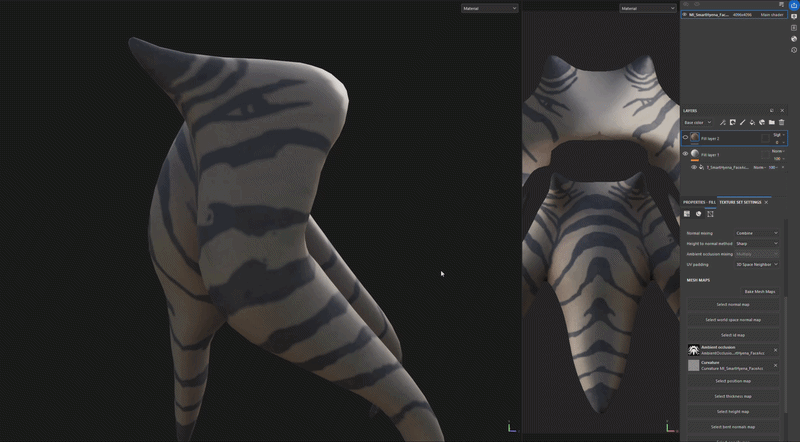Click the Curvature map thumbnail

point(693,365)
